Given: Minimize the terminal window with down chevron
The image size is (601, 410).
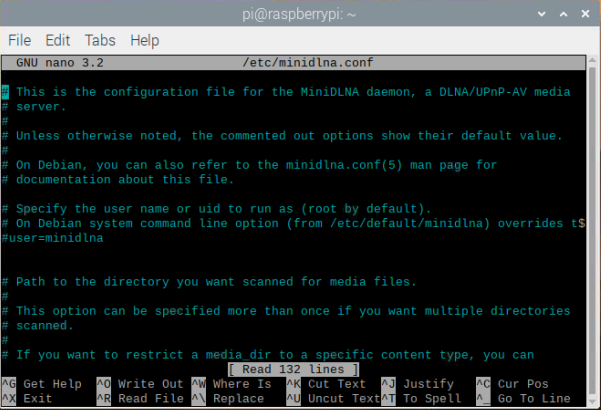Looking at the screenshot, I should click(x=542, y=14).
